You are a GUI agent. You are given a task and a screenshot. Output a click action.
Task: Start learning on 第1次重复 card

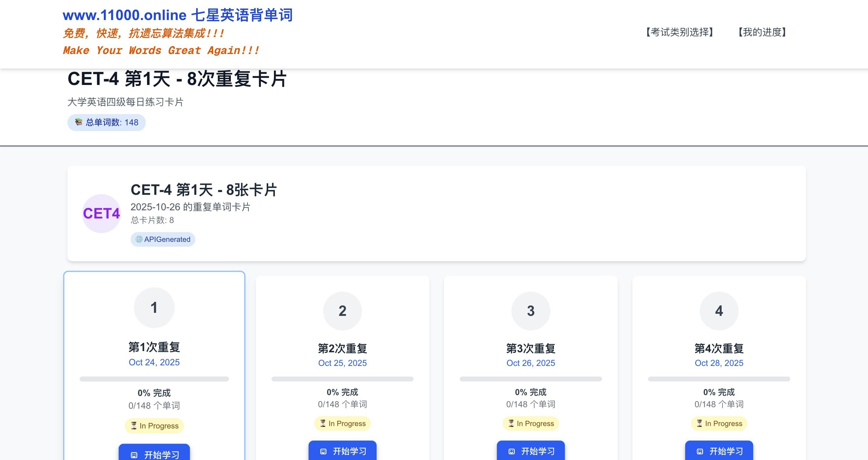(x=154, y=452)
